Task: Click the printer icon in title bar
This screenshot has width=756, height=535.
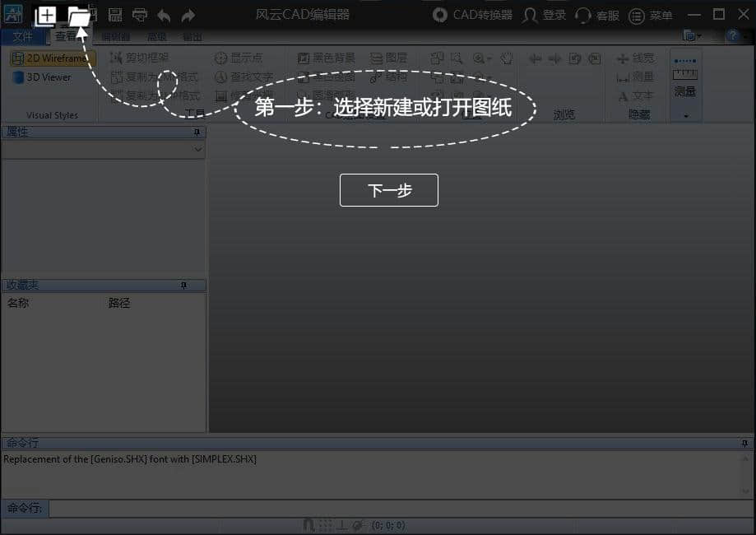Action: pyautogui.click(x=140, y=16)
